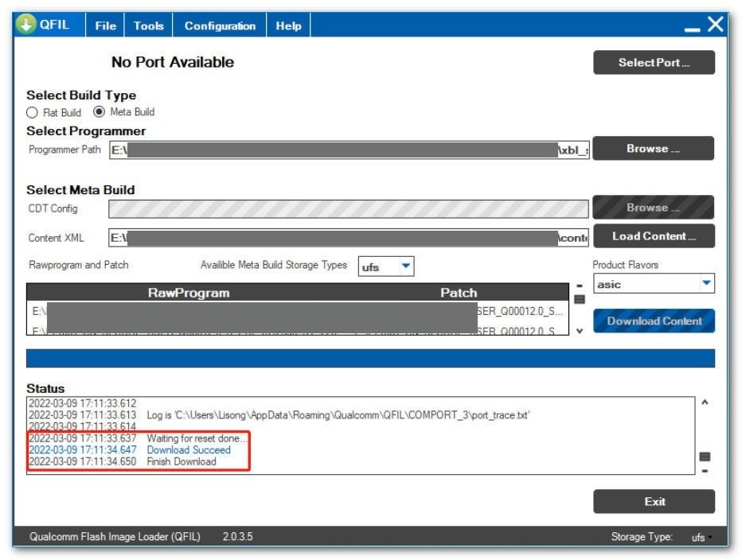The width and height of the screenshot is (742, 560).
Task: Click the version 2.0.3.5 text
Action: click(237, 537)
